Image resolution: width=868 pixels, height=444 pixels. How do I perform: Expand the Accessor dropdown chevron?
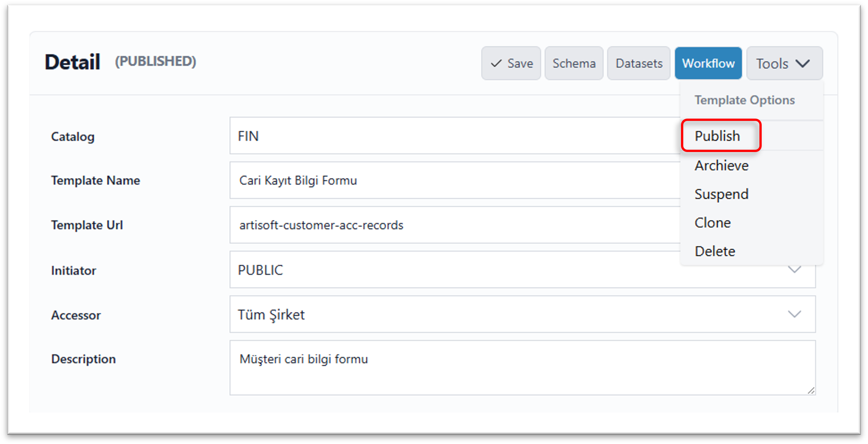click(794, 314)
